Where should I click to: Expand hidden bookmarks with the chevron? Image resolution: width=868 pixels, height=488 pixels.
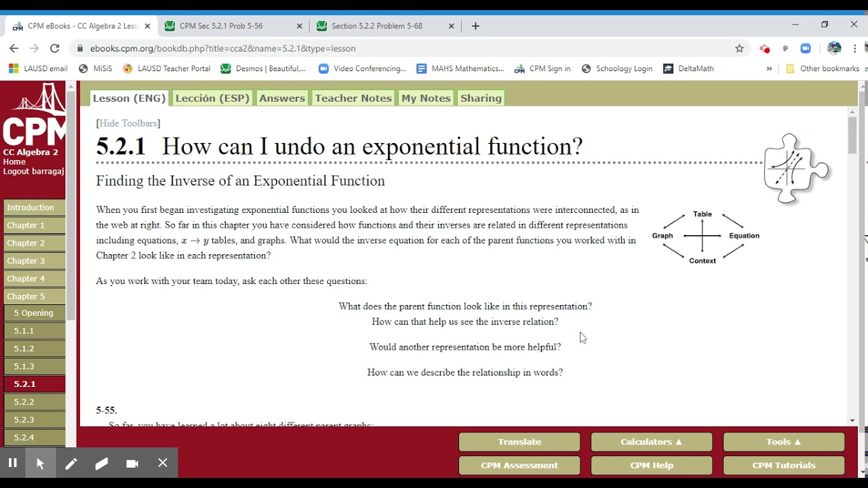pyautogui.click(x=769, y=68)
